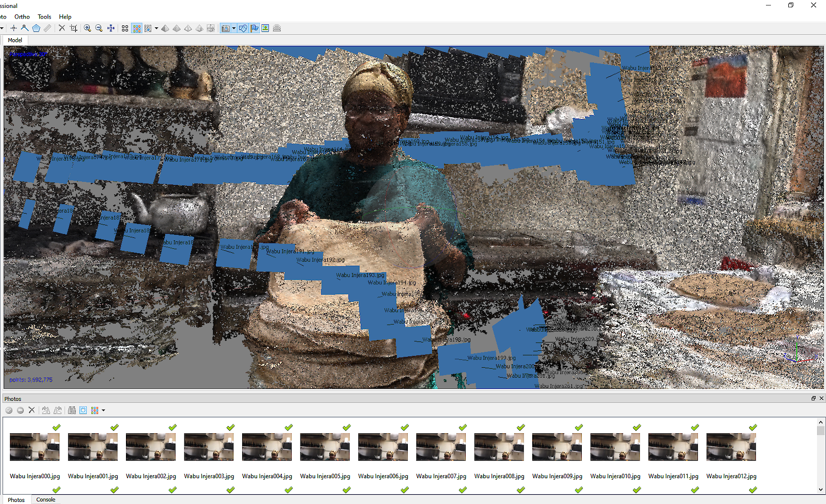
Task: Open the Tools menu
Action: click(44, 17)
